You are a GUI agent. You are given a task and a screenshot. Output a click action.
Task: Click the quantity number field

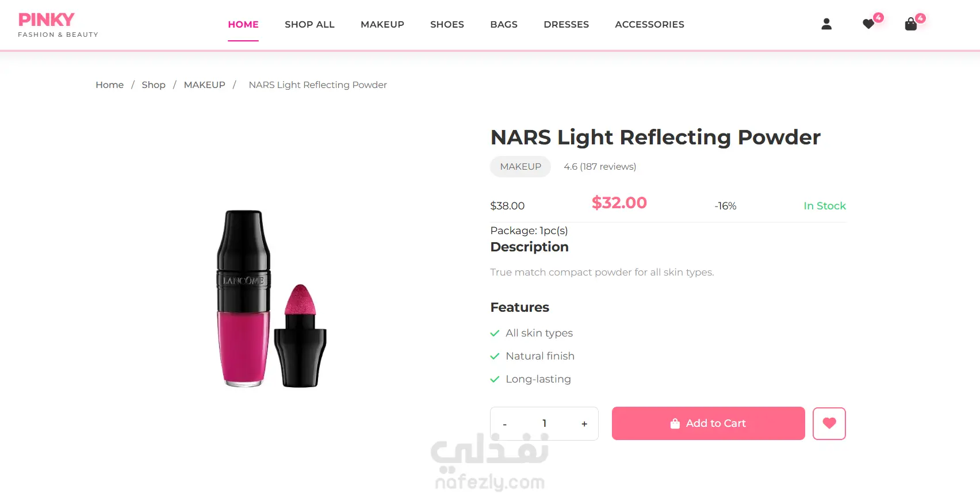[x=544, y=423]
